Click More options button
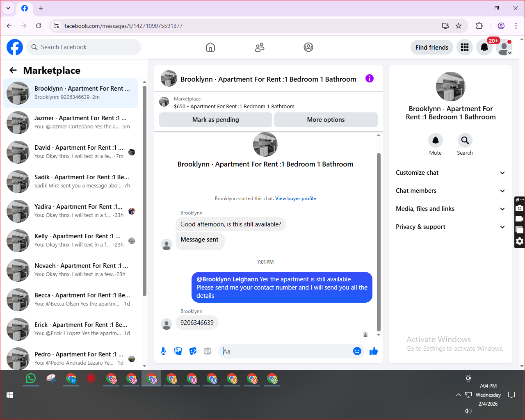This screenshot has height=420, width=525. [326, 120]
